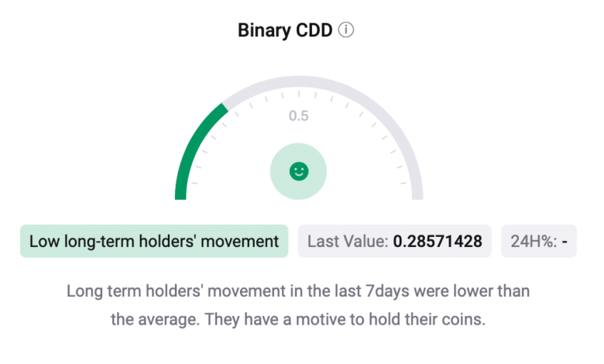Click the 24H% badge
The image size is (604, 364).
[x=539, y=242]
